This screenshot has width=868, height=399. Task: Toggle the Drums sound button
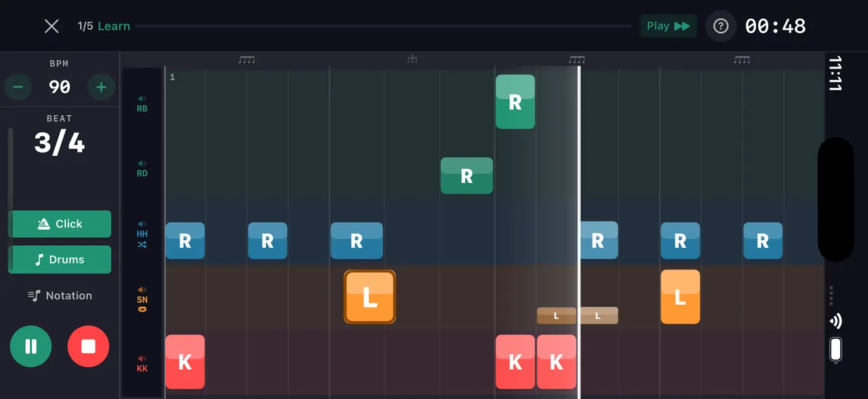[60, 259]
